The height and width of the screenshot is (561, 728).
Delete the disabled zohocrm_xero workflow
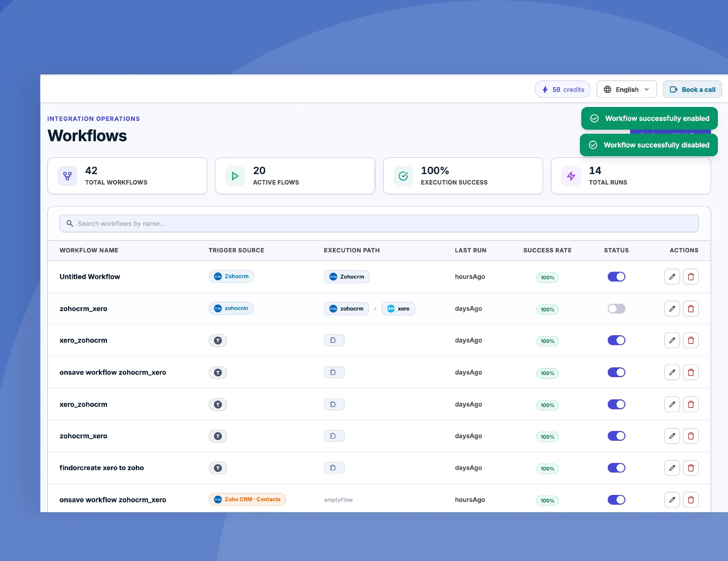(691, 309)
